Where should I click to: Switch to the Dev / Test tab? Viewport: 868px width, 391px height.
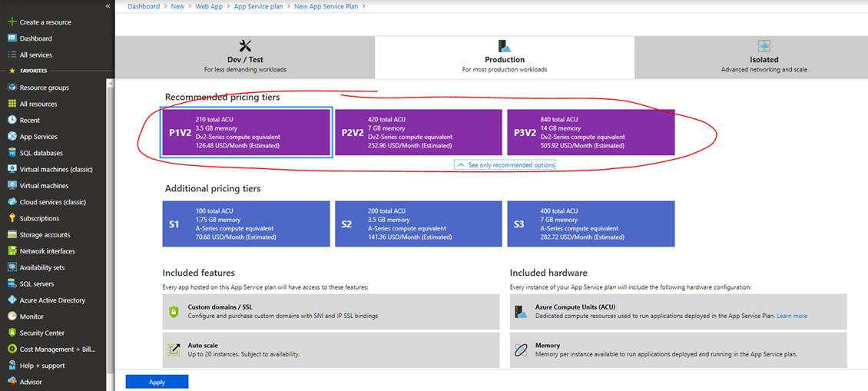(245, 58)
